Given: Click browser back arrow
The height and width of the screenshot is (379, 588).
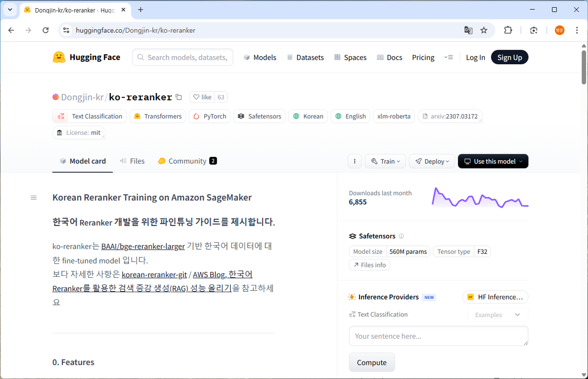Looking at the screenshot, I should pos(11,30).
